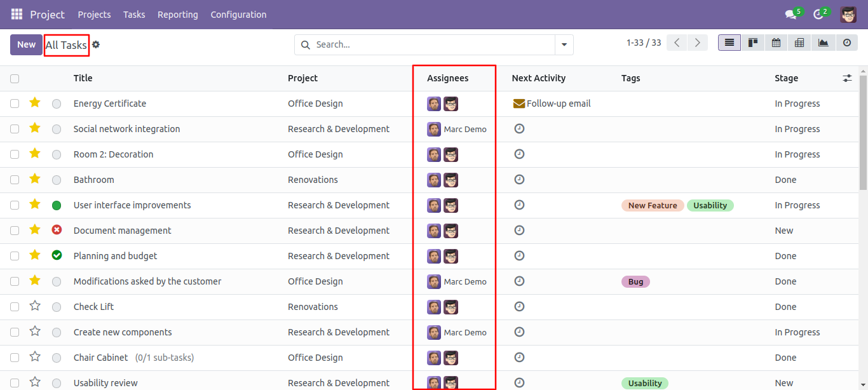Click the Follow-up email envelope icon
Screen dimensions: 868x390
519,104
